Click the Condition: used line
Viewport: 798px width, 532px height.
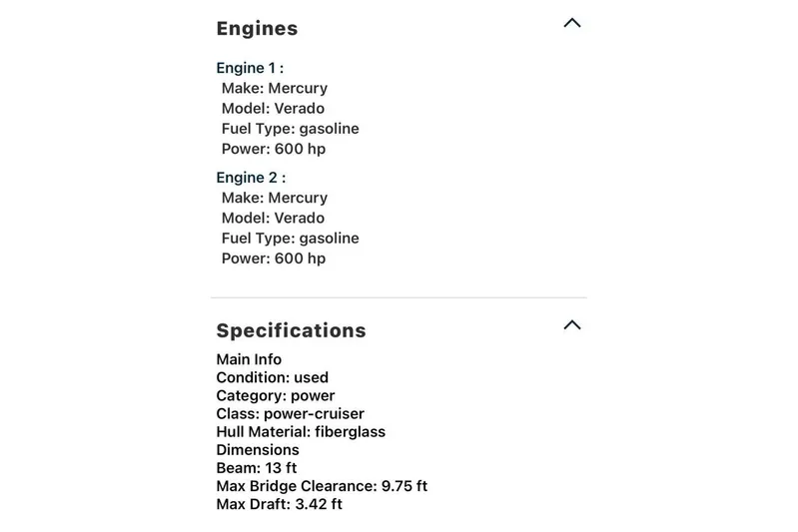coord(272,378)
